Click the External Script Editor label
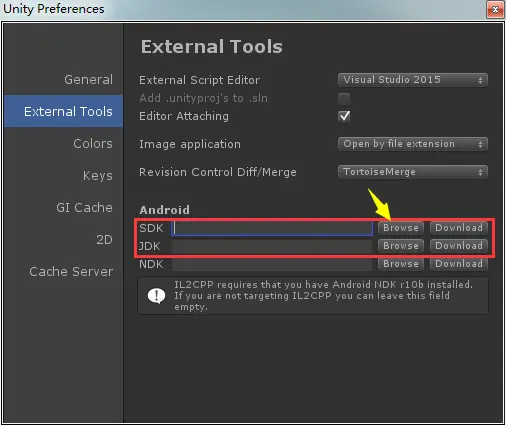This screenshot has width=506, height=426. (x=199, y=80)
